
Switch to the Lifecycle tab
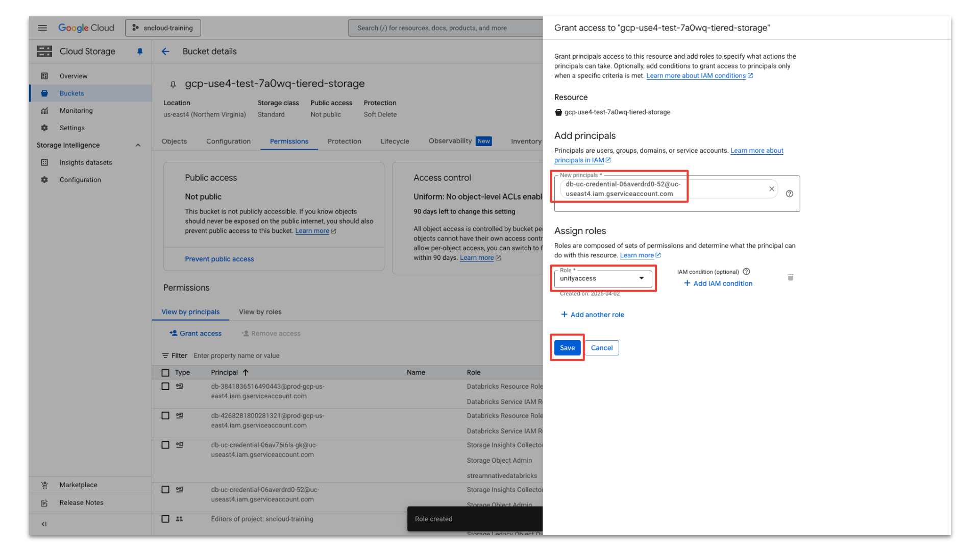pos(395,141)
